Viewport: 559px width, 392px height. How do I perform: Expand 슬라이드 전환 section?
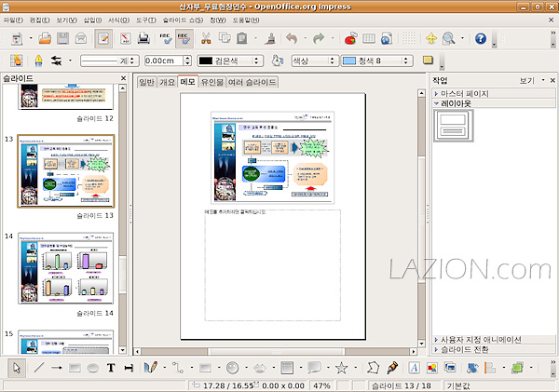point(494,349)
